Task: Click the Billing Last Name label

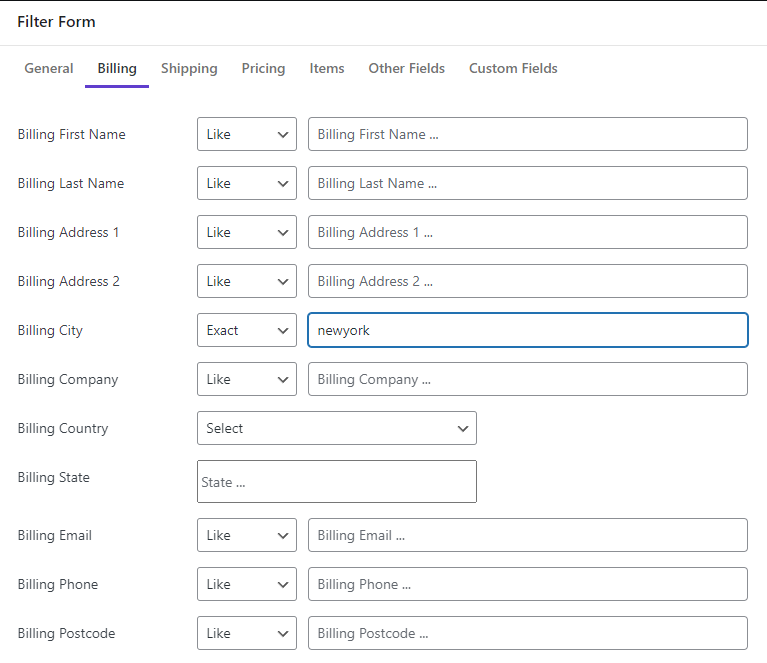Action: click(x=71, y=183)
